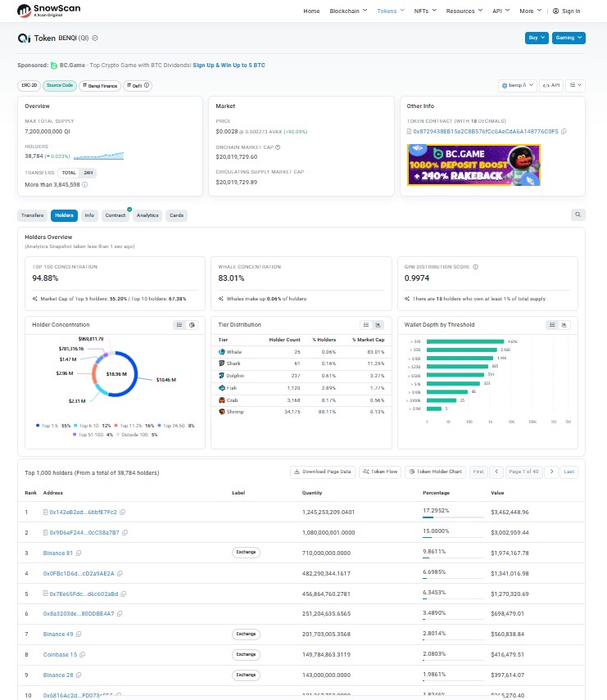Open the Info tab
This screenshot has height=700, width=607.
[x=89, y=215]
